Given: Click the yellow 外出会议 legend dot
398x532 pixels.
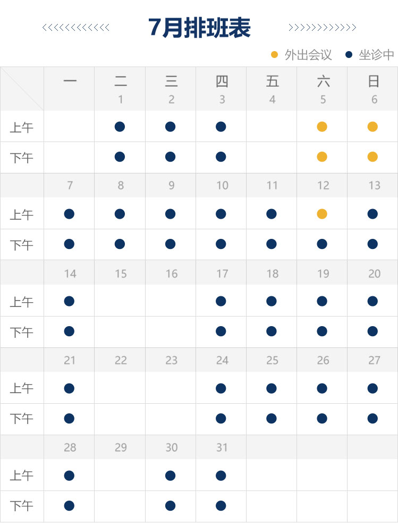Looking at the screenshot, I should click(275, 54).
